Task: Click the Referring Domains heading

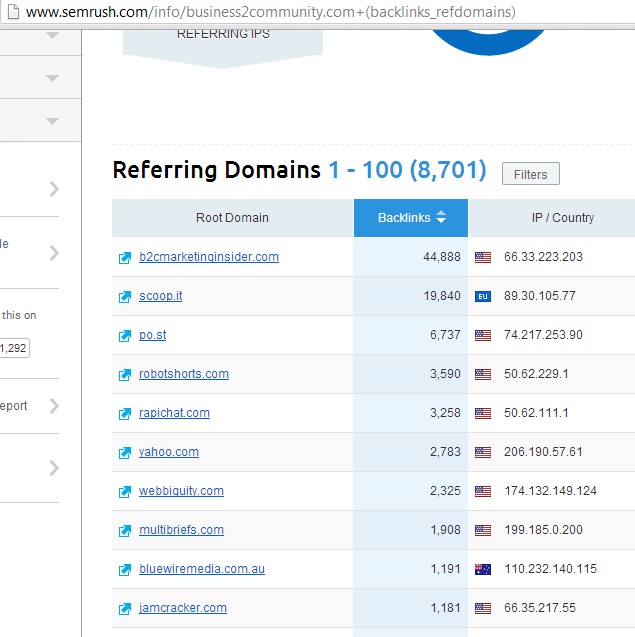Action: coord(217,171)
